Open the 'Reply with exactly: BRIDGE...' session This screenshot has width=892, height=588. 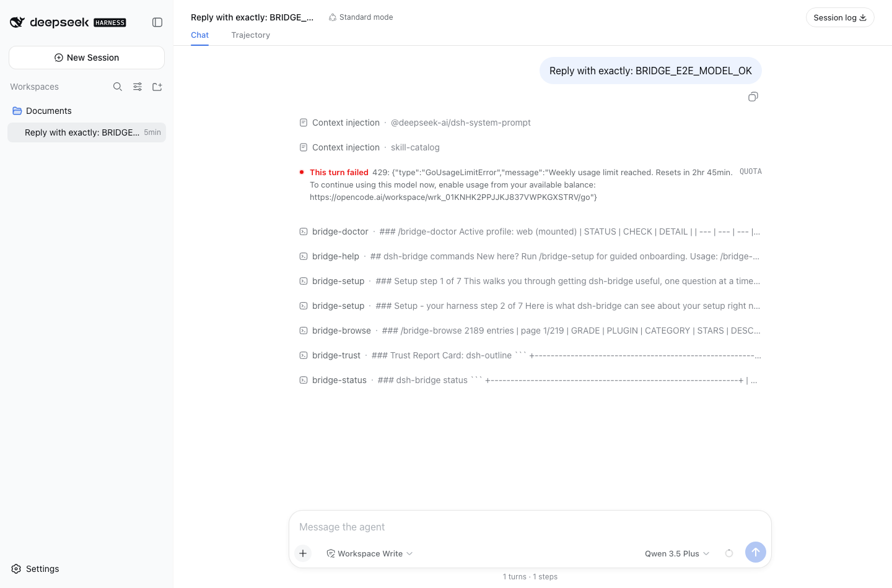tap(87, 132)
